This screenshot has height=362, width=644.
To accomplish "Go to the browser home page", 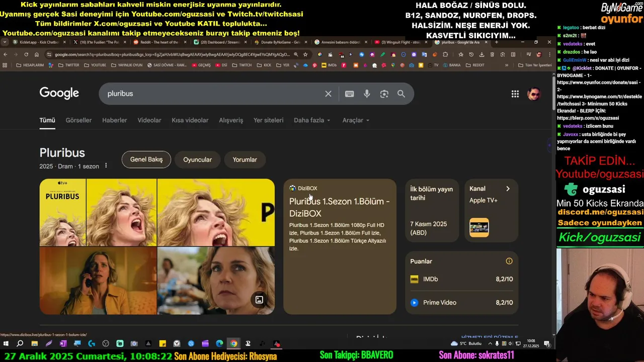I will coord(37,54).
